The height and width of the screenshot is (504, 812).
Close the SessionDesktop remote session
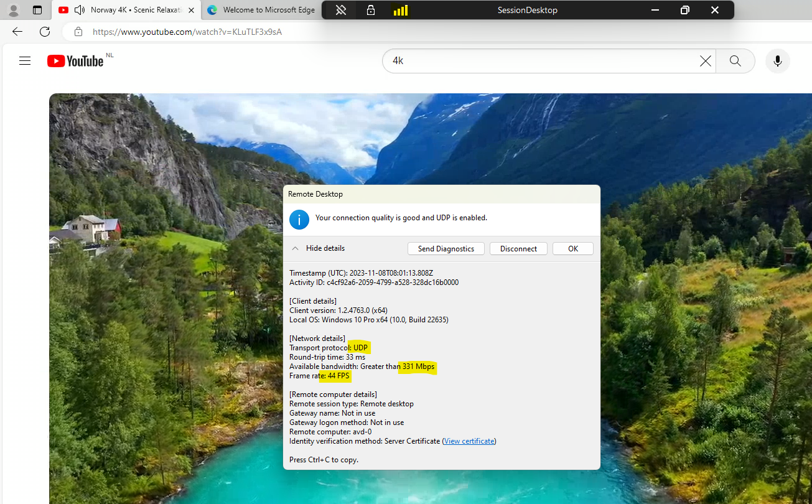pyautogui.click(x=715, y=10)
